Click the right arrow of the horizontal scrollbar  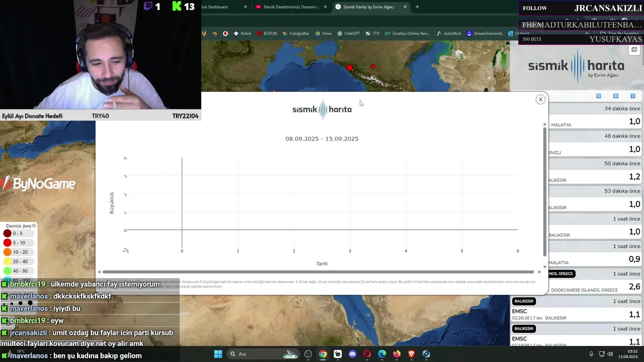coord(539,272)
